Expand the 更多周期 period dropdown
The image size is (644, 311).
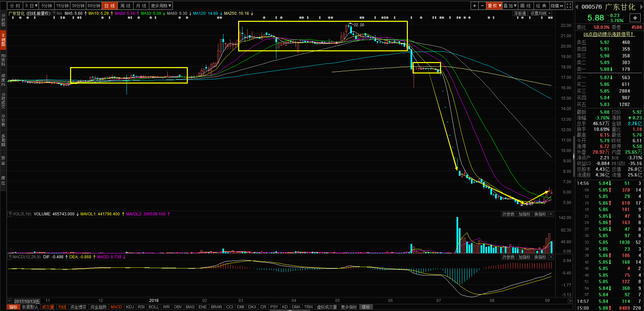coord(161,6)
